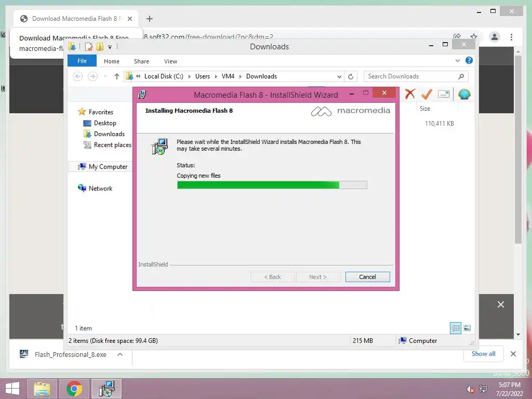Screen dimensions: 532x399
Task: Select Network in the navigation pane
Action: [x=100, y=188]
